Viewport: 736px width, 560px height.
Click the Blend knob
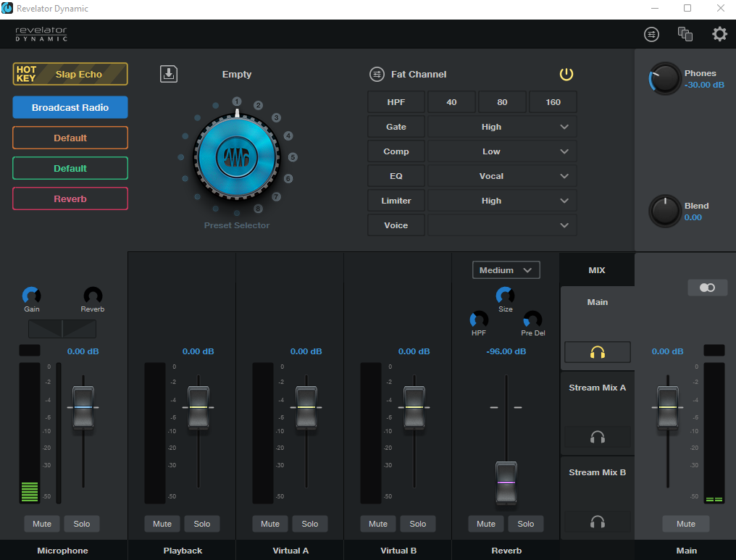tap(665, 211)
